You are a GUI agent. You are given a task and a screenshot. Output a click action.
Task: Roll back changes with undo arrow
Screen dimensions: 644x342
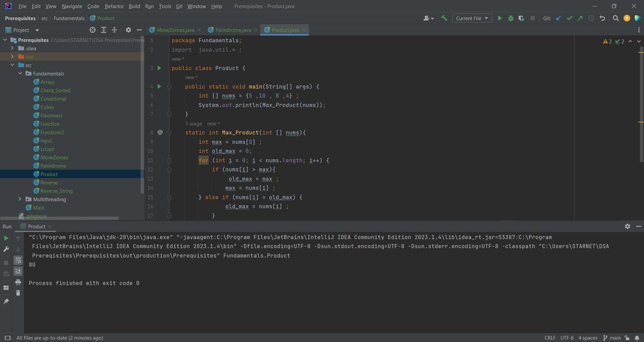click(x=602, y=18)
